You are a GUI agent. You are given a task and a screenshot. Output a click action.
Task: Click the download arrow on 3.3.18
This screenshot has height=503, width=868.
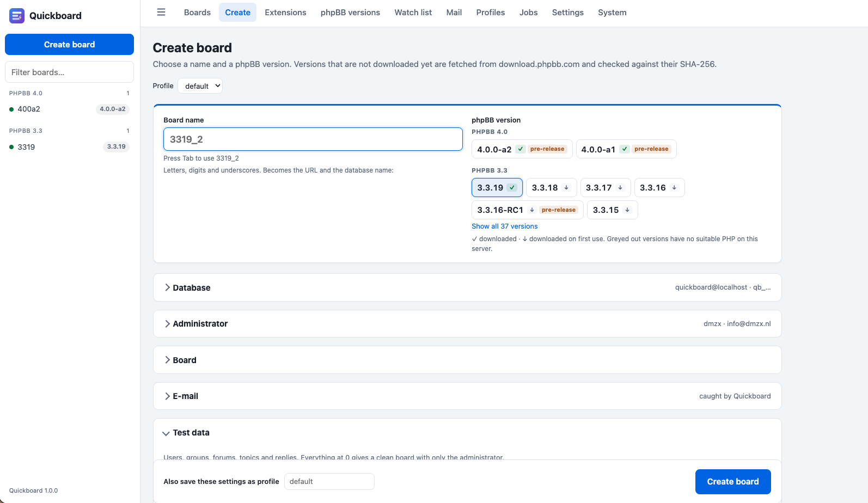[566, 188]
